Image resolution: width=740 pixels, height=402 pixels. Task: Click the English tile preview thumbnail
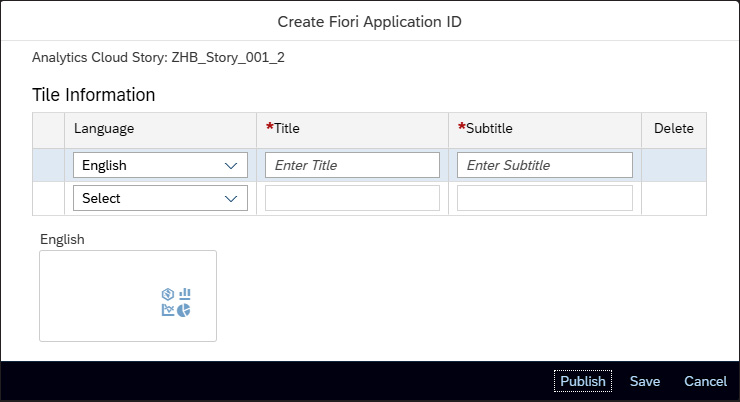click(128, 296)
